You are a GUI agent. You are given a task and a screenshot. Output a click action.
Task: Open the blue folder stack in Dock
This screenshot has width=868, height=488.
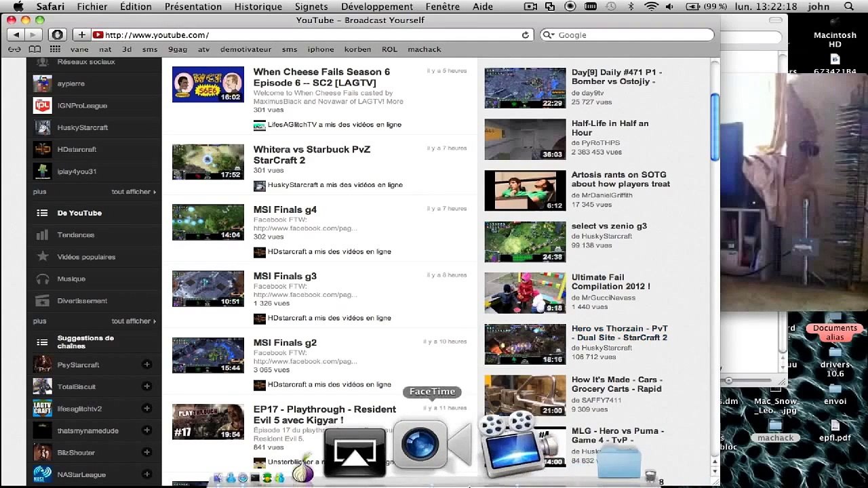(619, 463)
